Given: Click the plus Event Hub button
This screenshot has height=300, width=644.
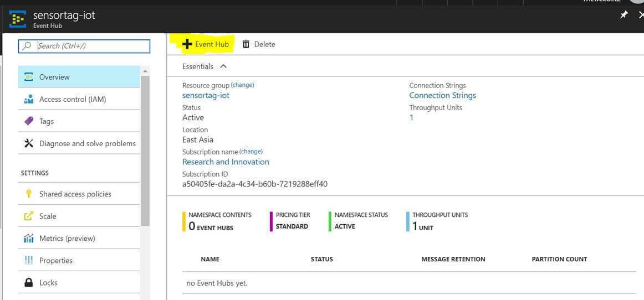Looking at the screenshot, I should tap(206, 44).
